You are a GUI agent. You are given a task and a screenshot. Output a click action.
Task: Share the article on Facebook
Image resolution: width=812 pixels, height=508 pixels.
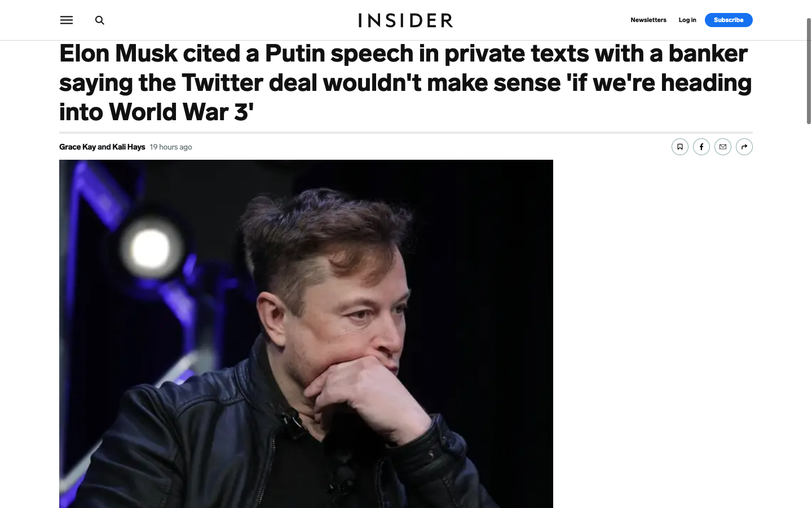click(x=701, y=147)
